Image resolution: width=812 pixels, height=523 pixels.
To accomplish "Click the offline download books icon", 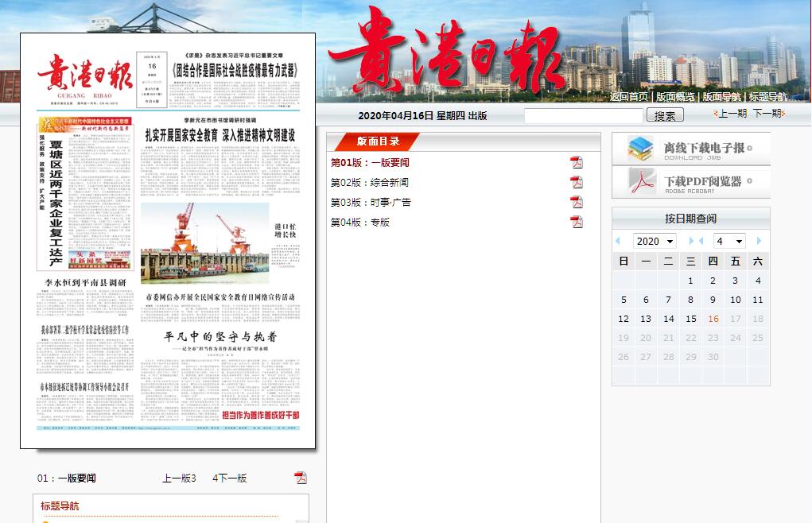I will (640, 149).
